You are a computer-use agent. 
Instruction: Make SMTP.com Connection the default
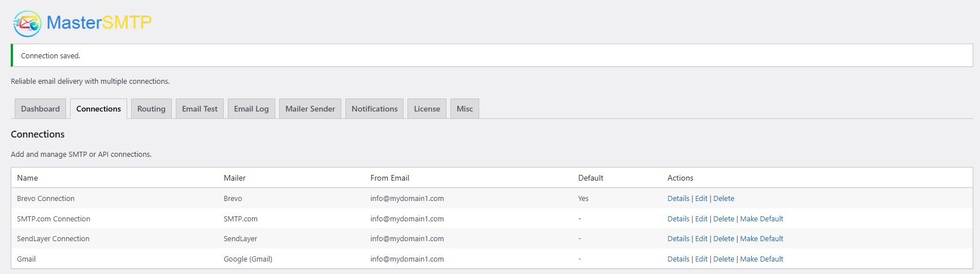[x=761, y=219]
